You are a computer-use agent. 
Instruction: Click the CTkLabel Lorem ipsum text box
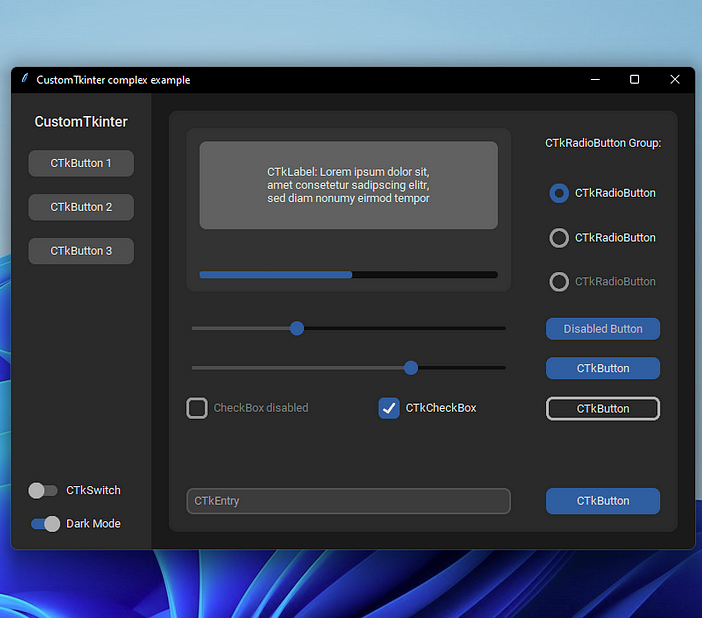348,185
